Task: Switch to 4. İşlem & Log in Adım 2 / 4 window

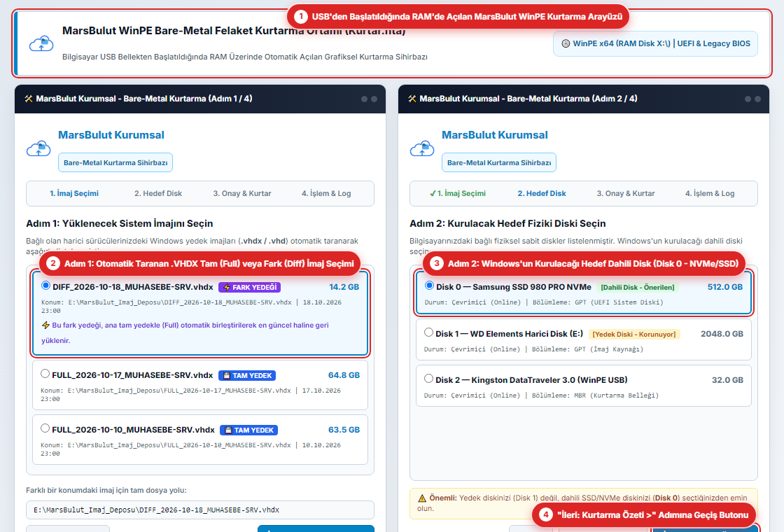Action: [710, 193]
